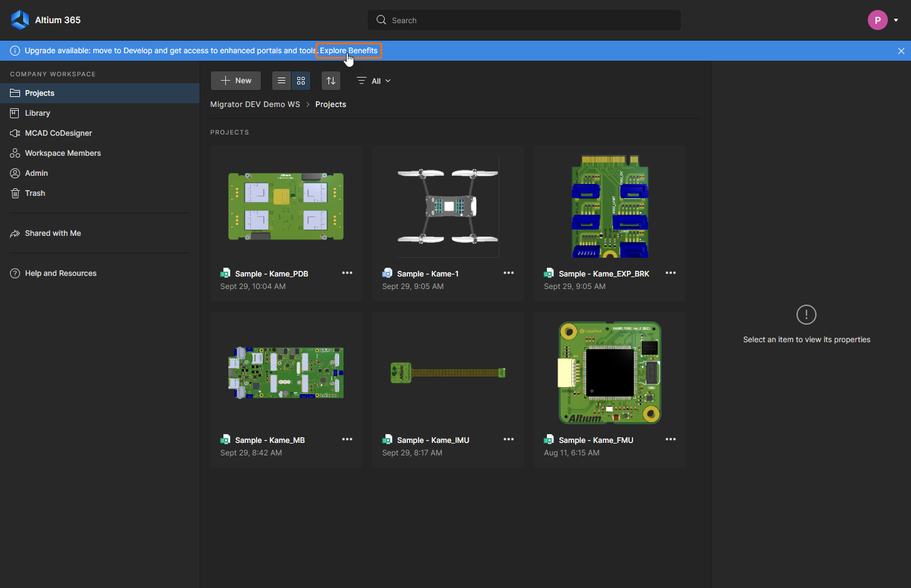This screenshot has height=588, width=911.
Task: Switch to list view layout
Action: (x=282, y=81)
